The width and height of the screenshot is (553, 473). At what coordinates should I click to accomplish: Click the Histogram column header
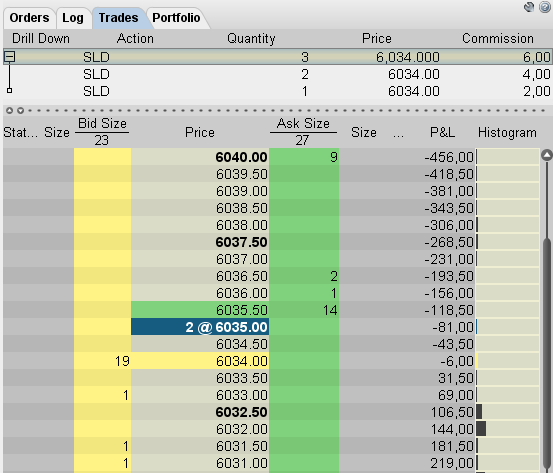click(507, 133)
